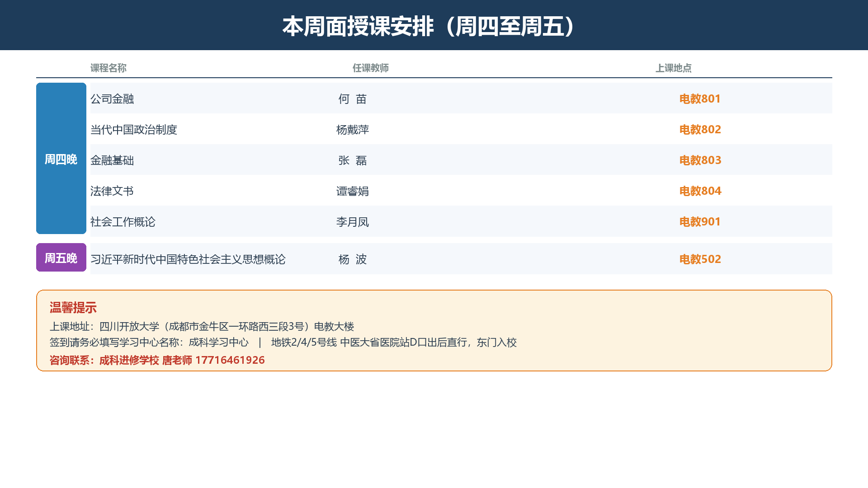Click classroom 电教801

700,99
